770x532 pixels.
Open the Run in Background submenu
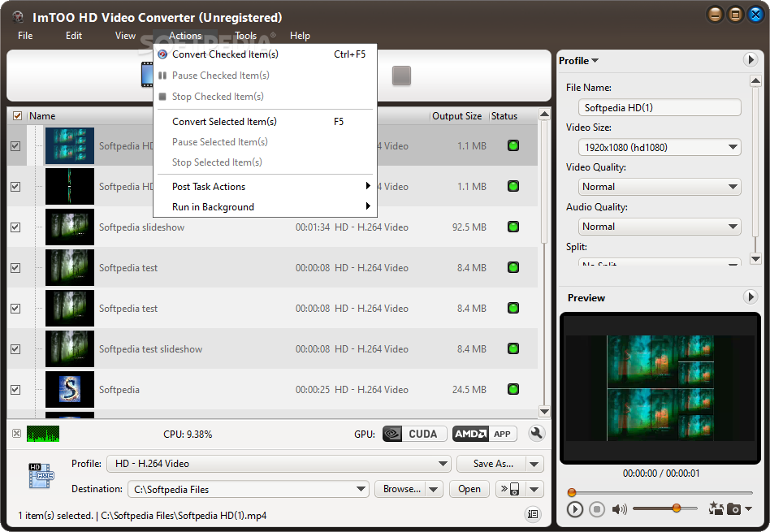pyautogui.click(x=265, y=207)
